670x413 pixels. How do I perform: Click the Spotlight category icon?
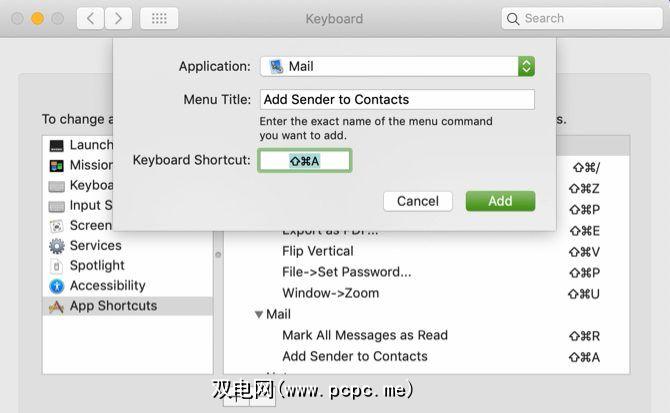(x=56, y=266)
